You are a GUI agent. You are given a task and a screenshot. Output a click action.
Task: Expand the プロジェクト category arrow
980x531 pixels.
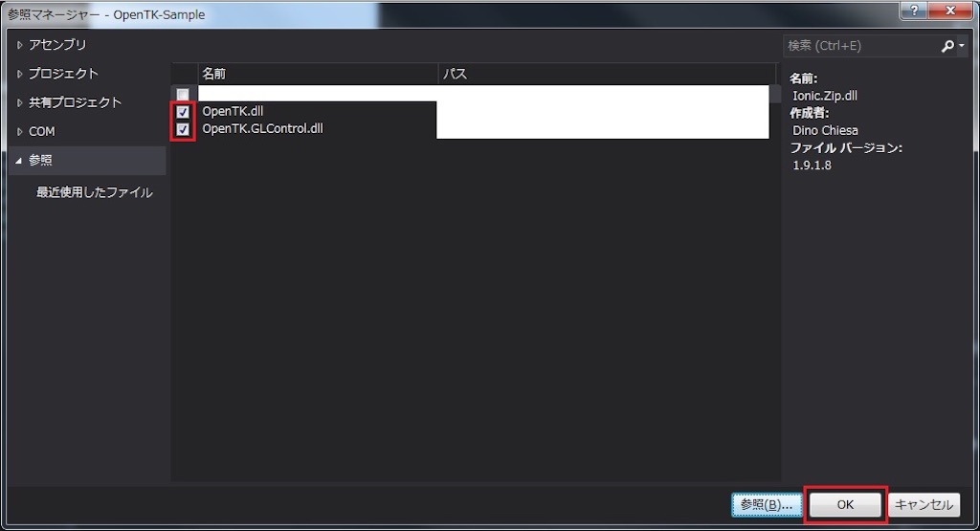19,74
